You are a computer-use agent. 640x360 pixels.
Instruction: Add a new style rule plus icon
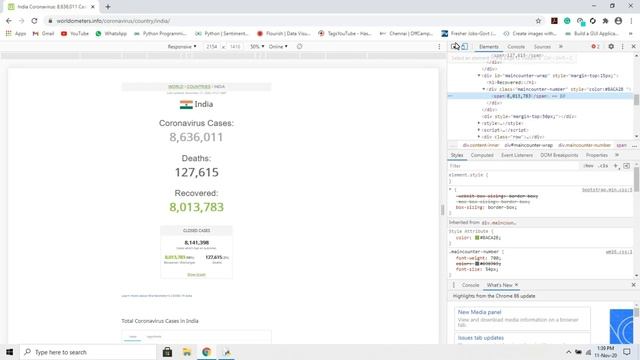click(x=616, y=166)
